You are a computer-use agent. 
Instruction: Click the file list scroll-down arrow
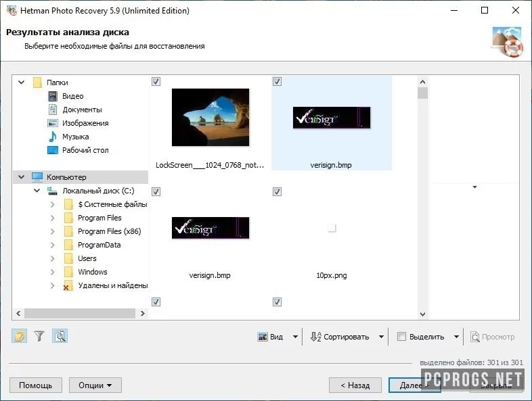click(422, 314)
